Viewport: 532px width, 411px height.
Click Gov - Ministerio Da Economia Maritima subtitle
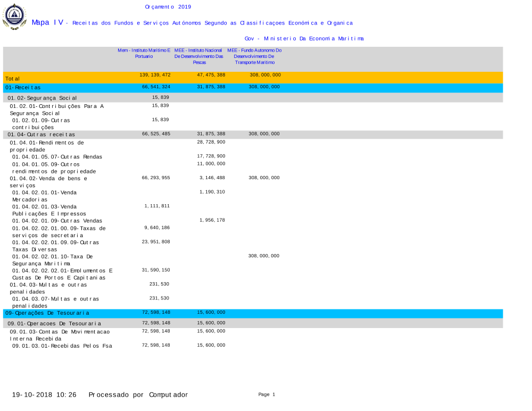tap(304, 39)
